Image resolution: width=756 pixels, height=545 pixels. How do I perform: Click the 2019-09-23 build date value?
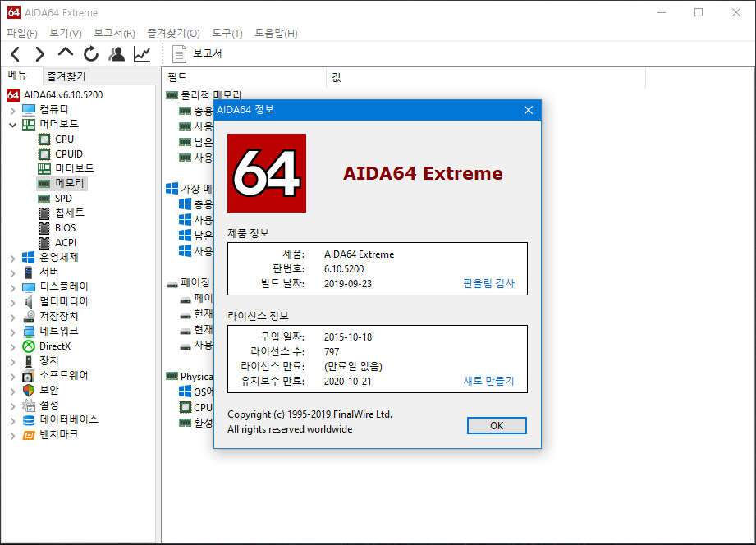347,284
